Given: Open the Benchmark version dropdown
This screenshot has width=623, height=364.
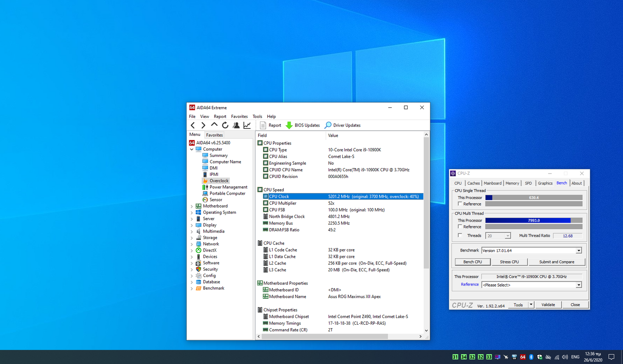Looking at the screenshot, I should tap(579, 251).
